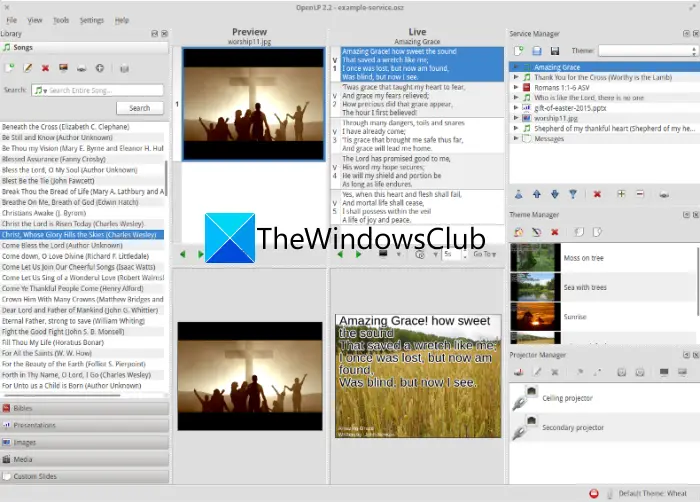
Task: Open the Theme dropdown in Service Manager
Action: pyautogui.click(x=647, y=50)
